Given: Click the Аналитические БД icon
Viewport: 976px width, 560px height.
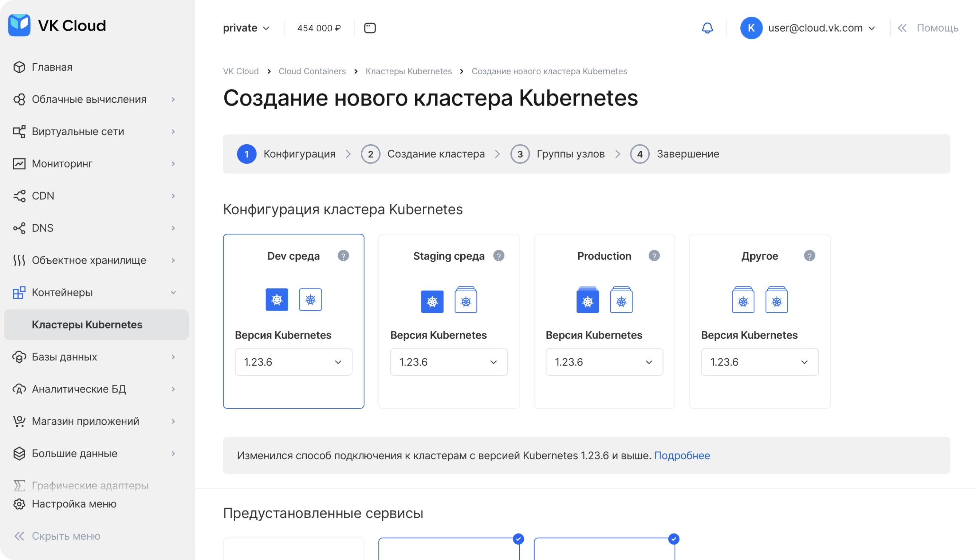Looking at the screenshot, I should [19, 389].
